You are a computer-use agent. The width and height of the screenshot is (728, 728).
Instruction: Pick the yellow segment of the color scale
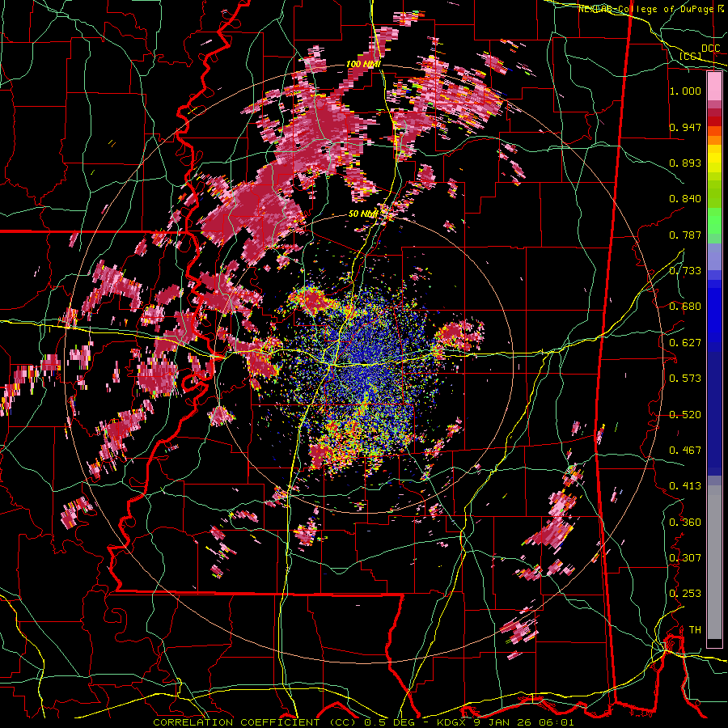(714, 159)
